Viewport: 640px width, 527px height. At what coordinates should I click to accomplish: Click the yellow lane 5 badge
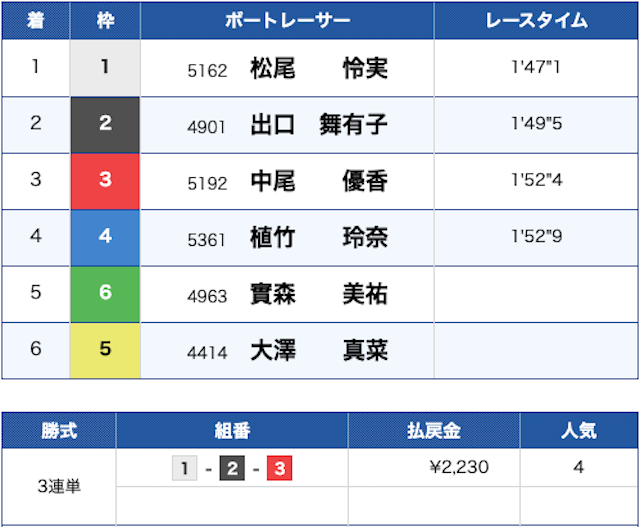click(x=105, y=351)
